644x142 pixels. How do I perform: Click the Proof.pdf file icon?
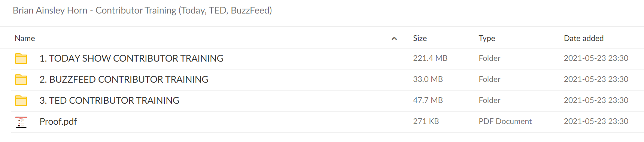point(21,122)
